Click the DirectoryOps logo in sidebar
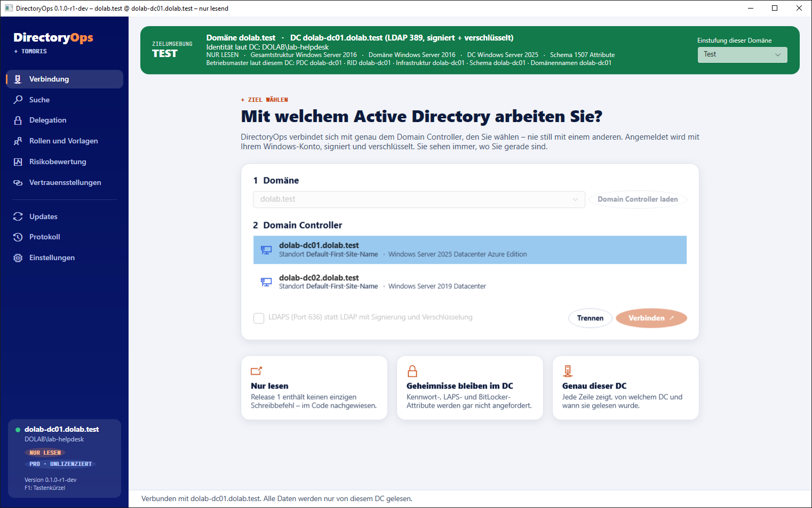Image resolution: width=812 pixels, height=508 pixels. click(x=53, y=37)
